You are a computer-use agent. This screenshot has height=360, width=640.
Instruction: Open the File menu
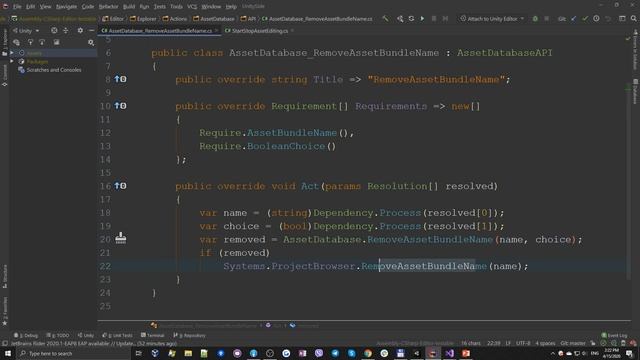pos(17,7)
